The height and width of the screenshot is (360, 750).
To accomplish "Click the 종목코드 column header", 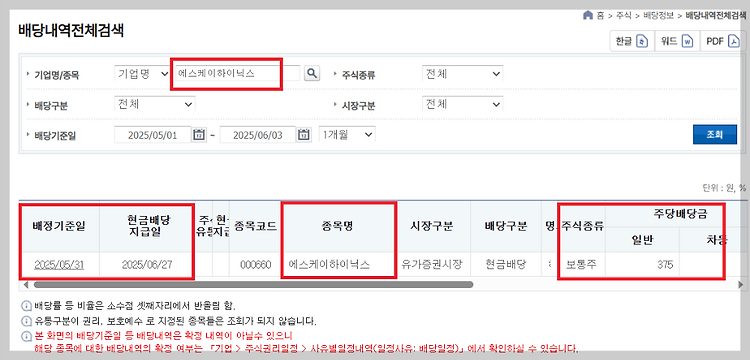I will click(254, 227).
